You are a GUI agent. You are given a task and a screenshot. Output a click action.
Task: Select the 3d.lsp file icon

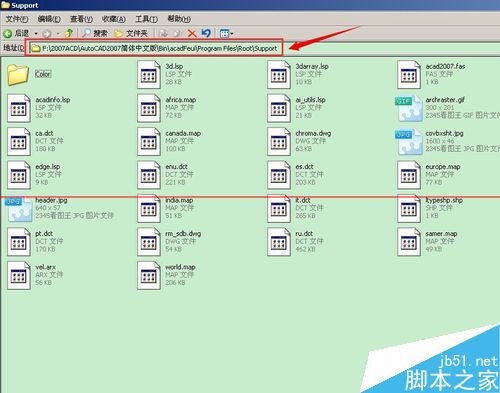click(149, 74)
